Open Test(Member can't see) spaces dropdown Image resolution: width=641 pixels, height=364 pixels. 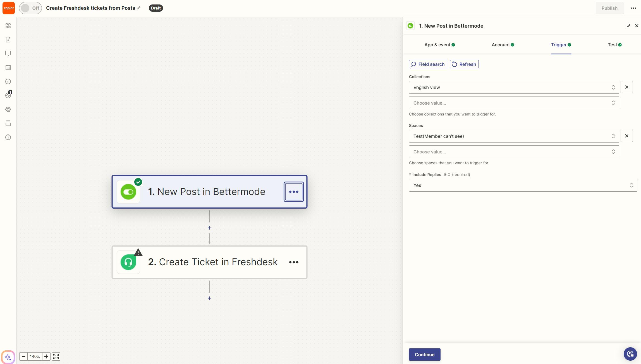pos(514,136)
